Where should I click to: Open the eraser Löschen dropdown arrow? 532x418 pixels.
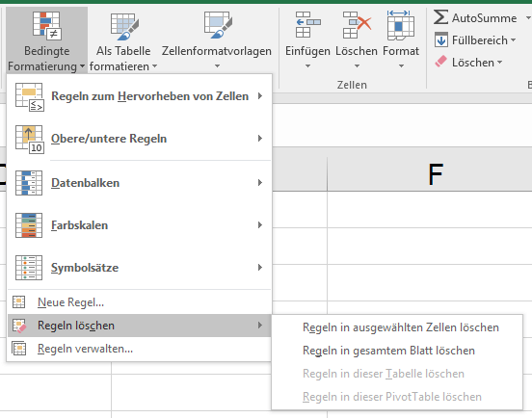click(499, 63)
